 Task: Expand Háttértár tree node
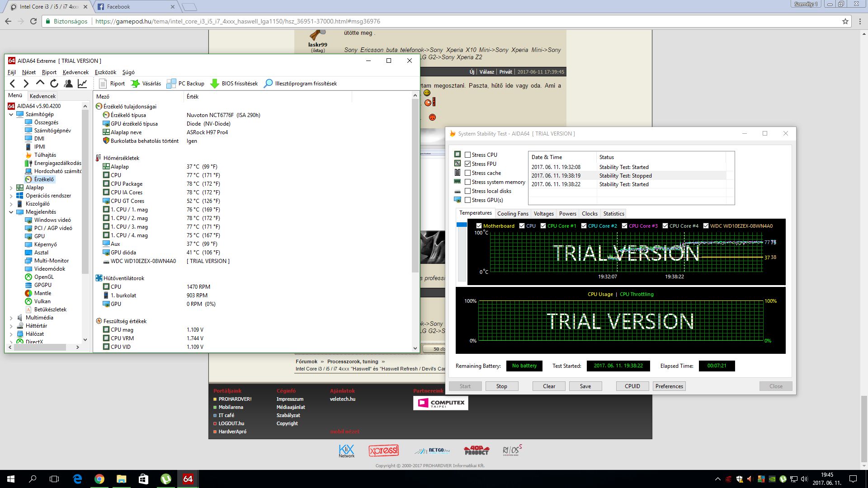[11, 326]
